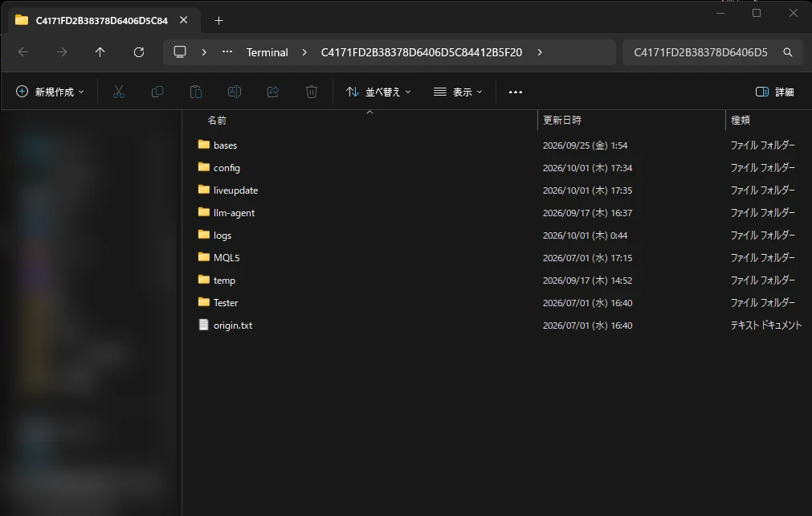Image resolution: width=812 pixels, height=516 pixels.
Task: Open the 新規作成 dropdown menu
Action: [x=50, y=92]
